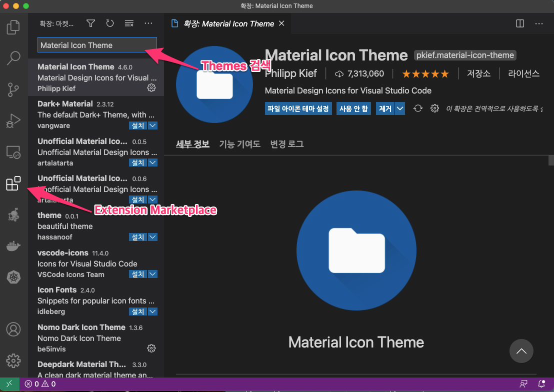Install Icon Fonts with 설치 button
The image size is (554, 392).
point(138,311)
